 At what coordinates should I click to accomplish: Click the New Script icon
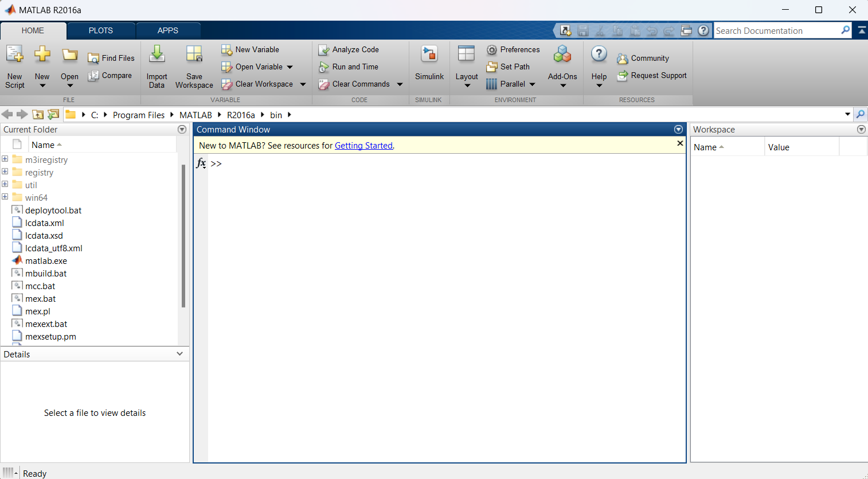tap(15, 54)
